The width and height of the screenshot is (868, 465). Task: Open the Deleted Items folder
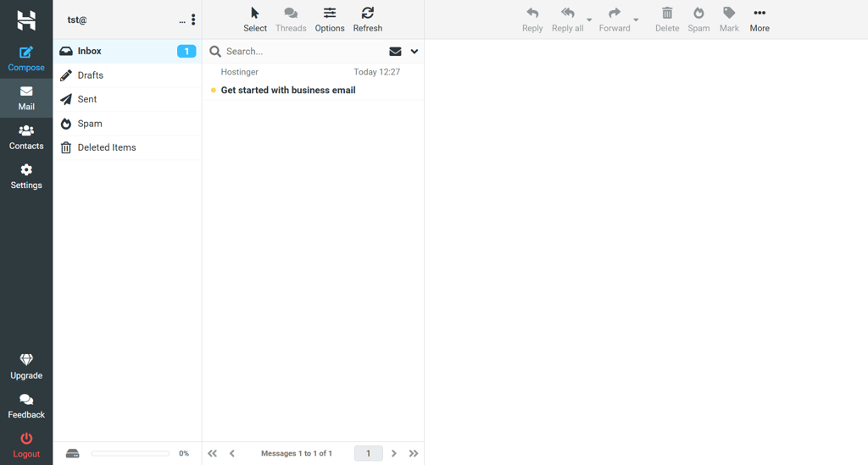127,147
